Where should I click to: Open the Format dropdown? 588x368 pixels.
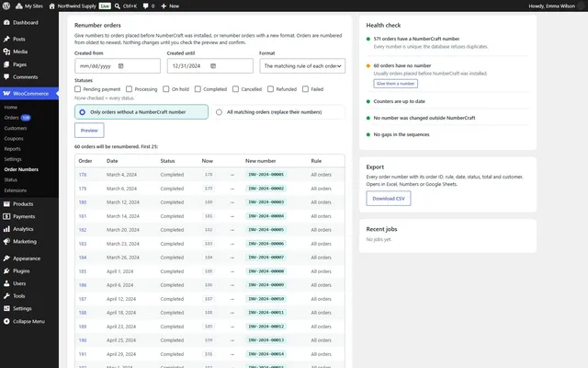[x=302, y=66]
